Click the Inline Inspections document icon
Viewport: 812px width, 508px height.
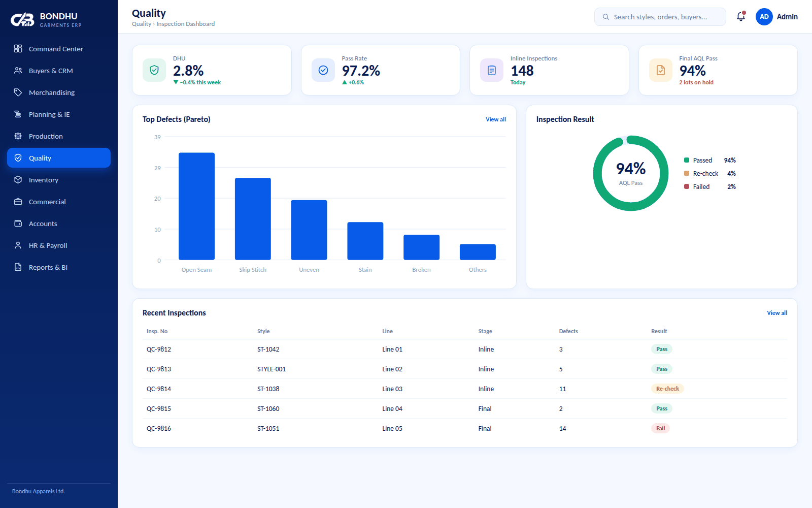492,70
